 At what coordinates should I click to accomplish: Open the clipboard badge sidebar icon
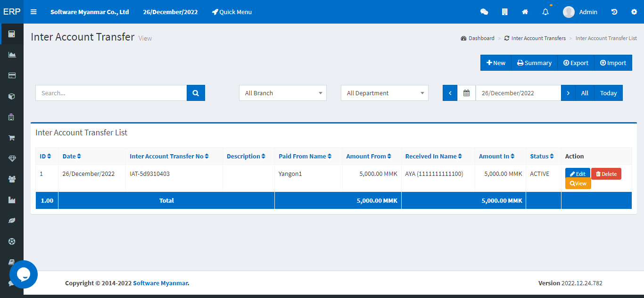click(x=12, y=117)
